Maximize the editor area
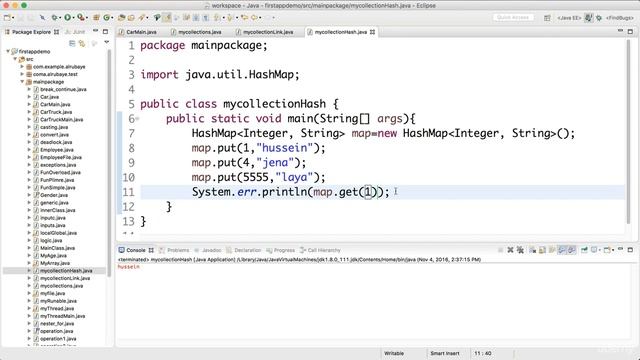This screenshot has height=360, width=640. [x=630, y=31]
